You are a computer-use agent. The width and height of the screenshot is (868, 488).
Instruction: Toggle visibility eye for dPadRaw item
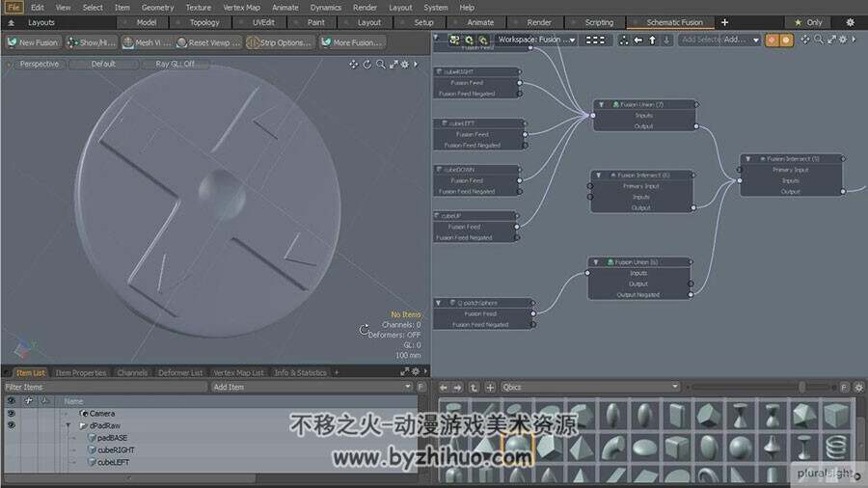point(11,425)
